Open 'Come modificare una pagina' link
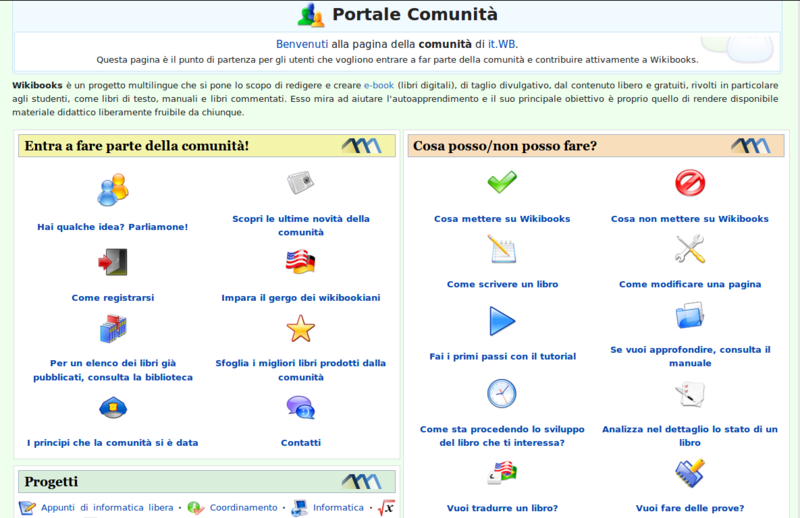The width and height of the screenshot is (800, 518). (x=690, y=284)
